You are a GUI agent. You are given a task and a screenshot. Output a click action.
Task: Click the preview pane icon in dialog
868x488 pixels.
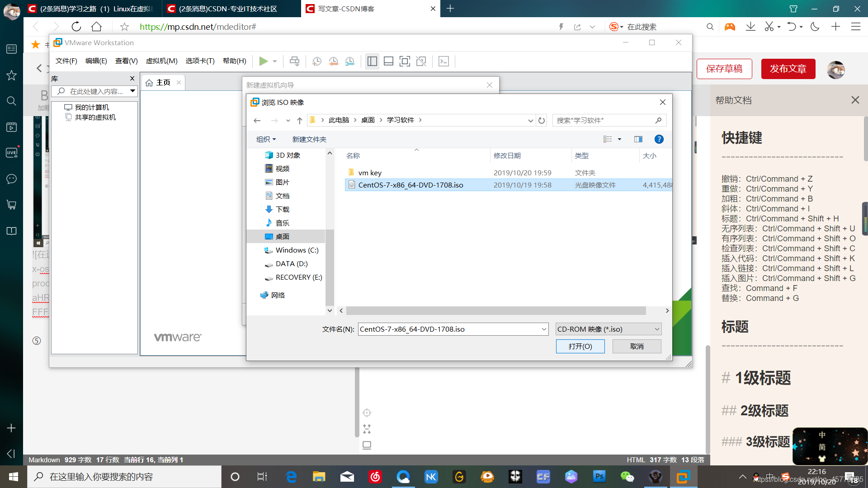point(638,139)
